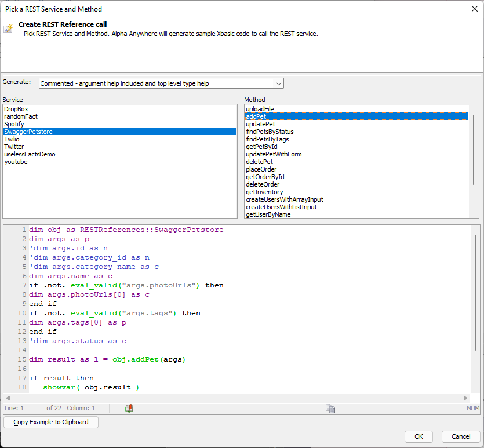The height and width of the screenshot is (448, 484).
Task: Close the Pick a REST Service dialog
Action: [x=474, y=9]
